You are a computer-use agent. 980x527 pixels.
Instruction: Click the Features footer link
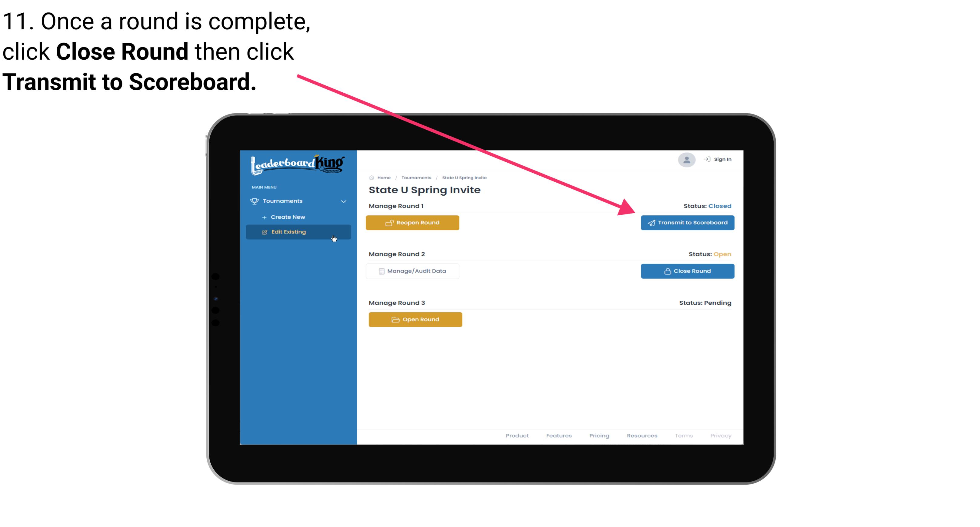[x=559, y=436]
